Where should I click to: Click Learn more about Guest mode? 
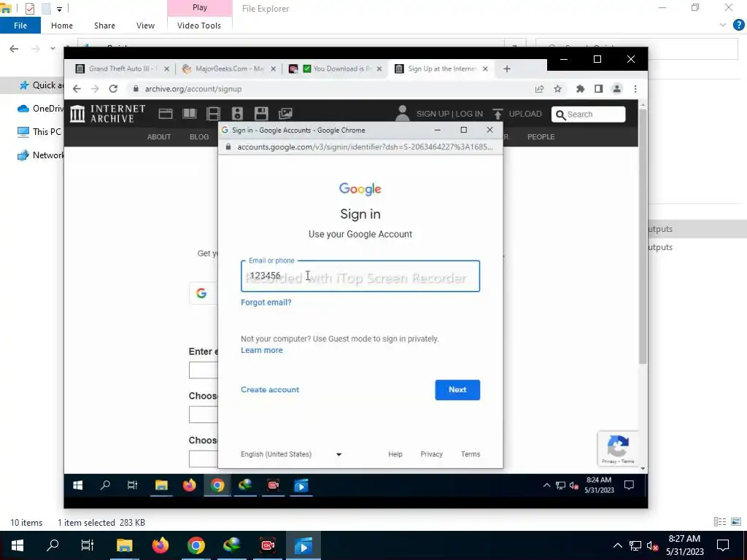[262, 350]
